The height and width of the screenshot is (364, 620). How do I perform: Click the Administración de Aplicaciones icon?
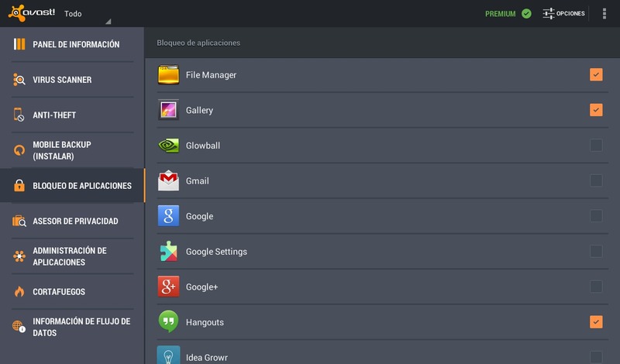tap(19, 256)
